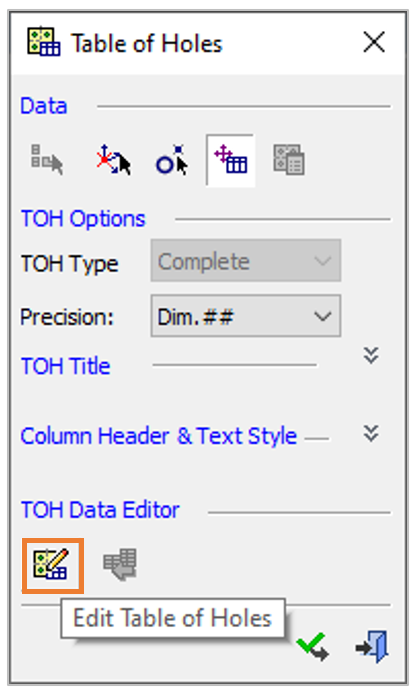Click the grayed select-from-list icon under Data
416x692 pixels.
click(47, 159)
